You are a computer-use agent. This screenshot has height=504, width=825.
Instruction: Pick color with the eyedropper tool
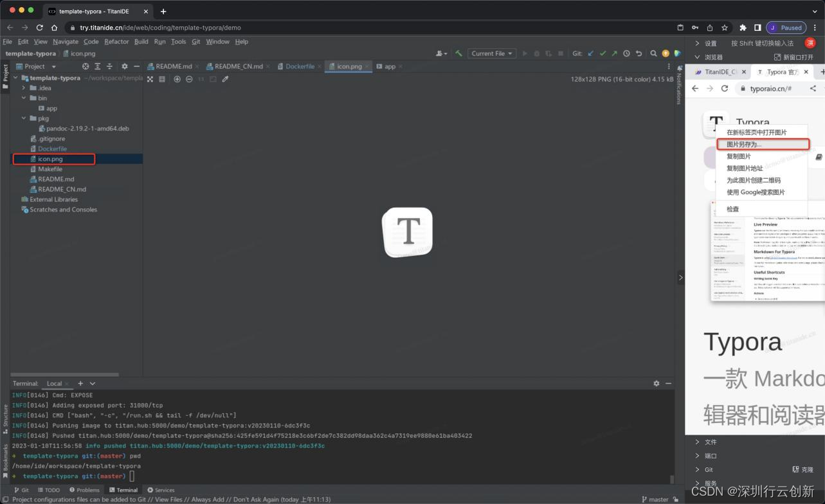tap(225, 79)
